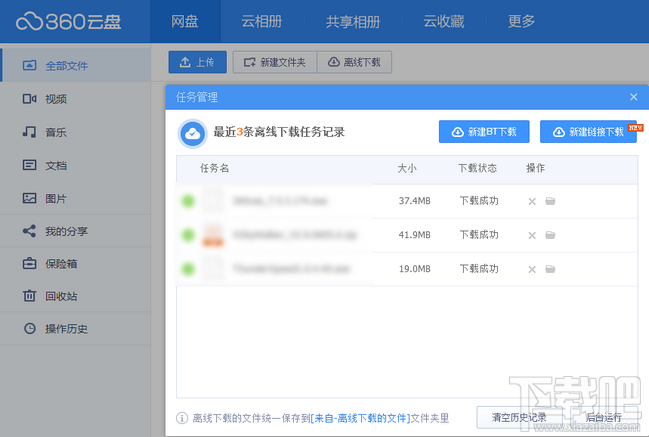Click the 清空历史记录 button

click(519, 418)
